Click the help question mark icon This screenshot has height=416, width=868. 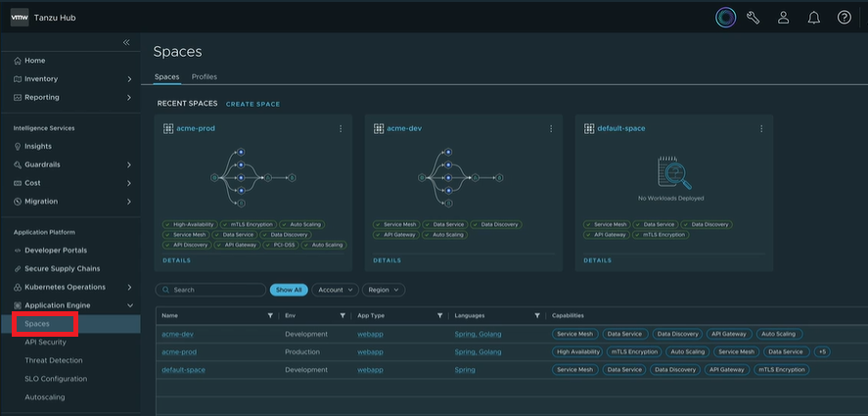pos(845,18)
